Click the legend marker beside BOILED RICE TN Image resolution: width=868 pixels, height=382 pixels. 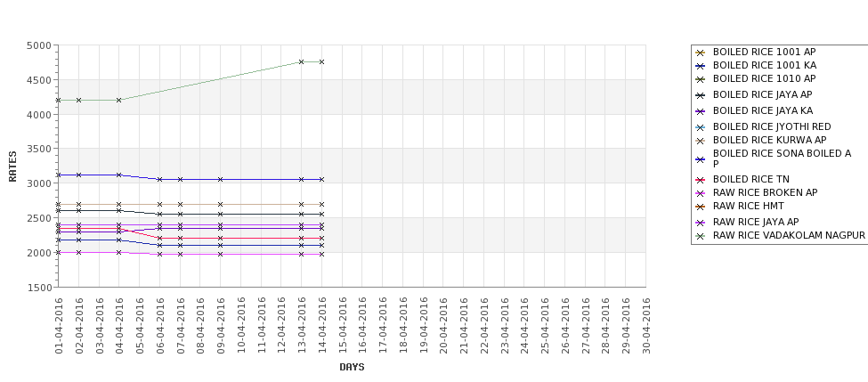point(701,180)
